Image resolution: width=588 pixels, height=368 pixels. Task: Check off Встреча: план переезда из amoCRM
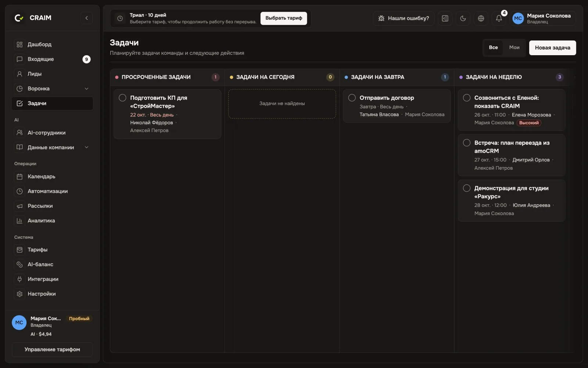coord(467,143)
